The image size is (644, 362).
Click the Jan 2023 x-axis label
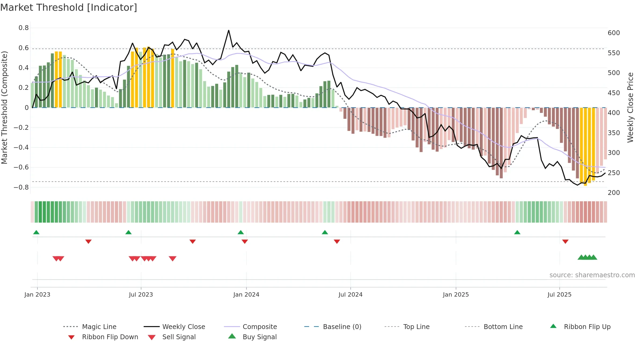pos(37,295)
